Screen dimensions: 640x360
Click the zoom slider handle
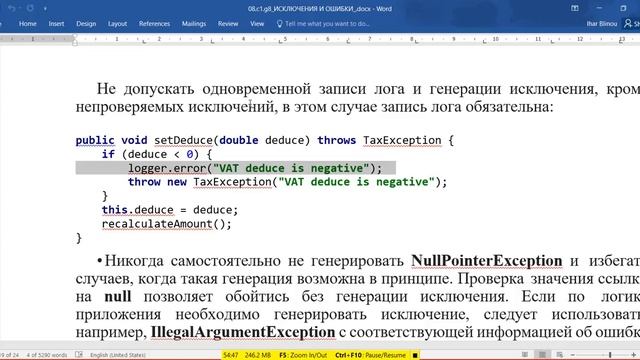pyautogui.click(x=610, y=355)
